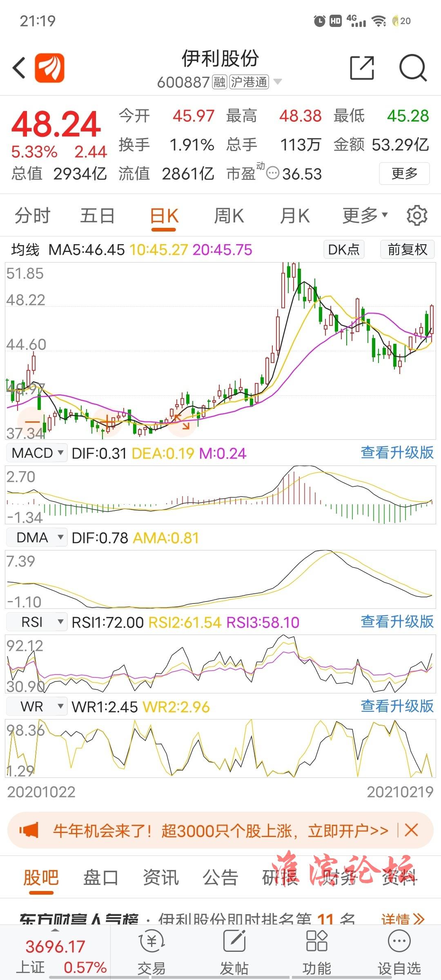Open the RSI indicator selector
441x980 pixels.
coord(37,622)
